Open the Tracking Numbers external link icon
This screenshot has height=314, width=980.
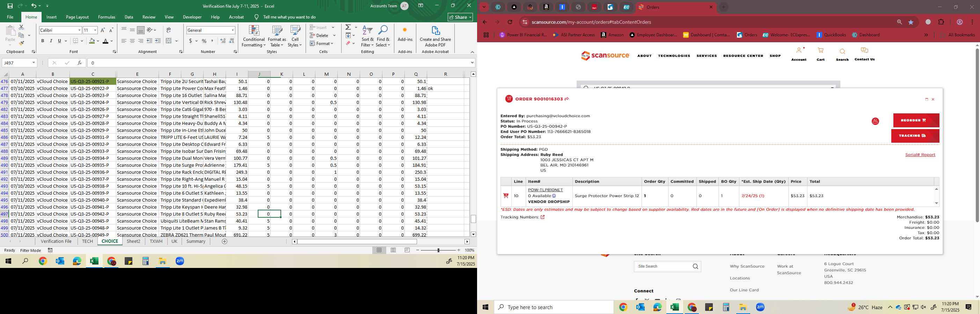pos(542,217)
